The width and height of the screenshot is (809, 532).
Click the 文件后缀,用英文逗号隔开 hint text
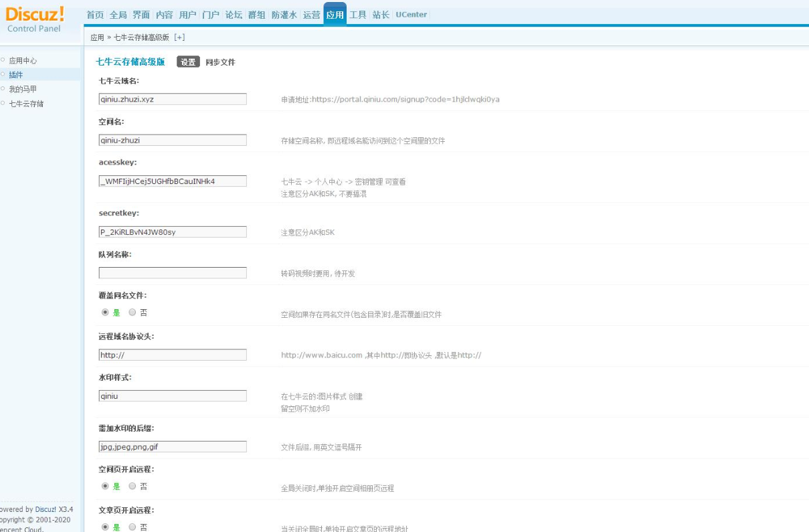pyautogui.click(x=321, y=447)
